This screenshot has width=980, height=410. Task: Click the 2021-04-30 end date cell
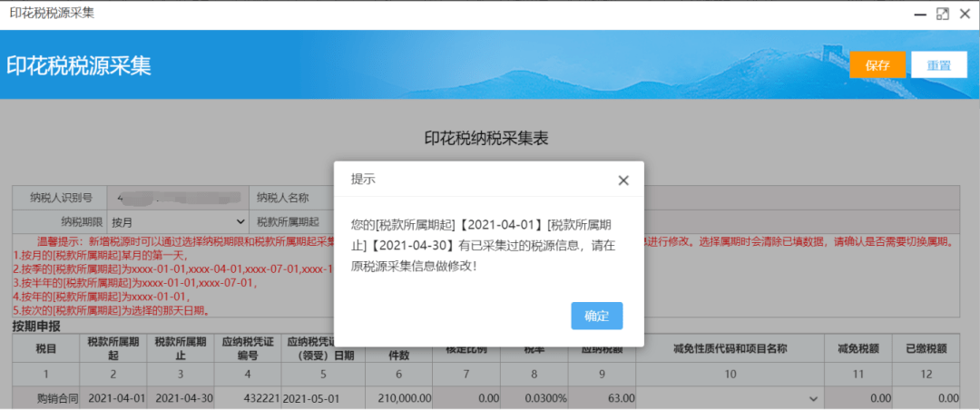point(181,397)
